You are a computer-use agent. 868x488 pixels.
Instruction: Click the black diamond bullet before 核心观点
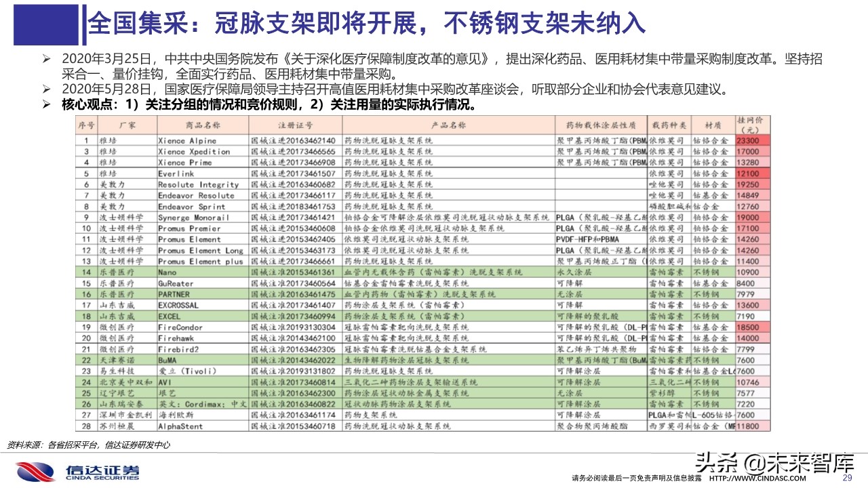48,103
